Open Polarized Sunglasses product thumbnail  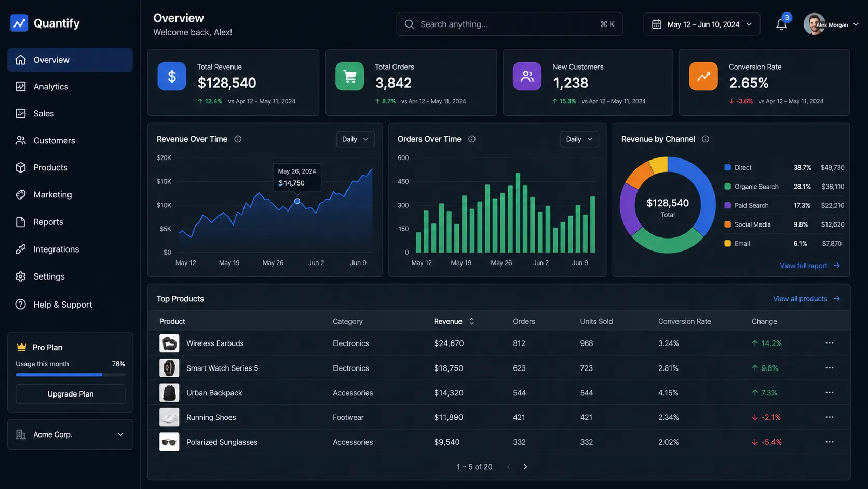[x=169, y=442]
